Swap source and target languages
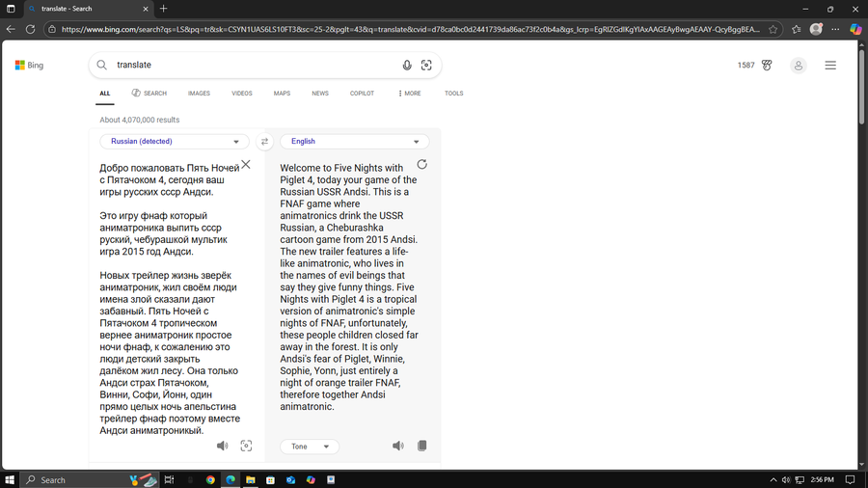This screenshot has height=488, width=868. (x=264, y=142)
